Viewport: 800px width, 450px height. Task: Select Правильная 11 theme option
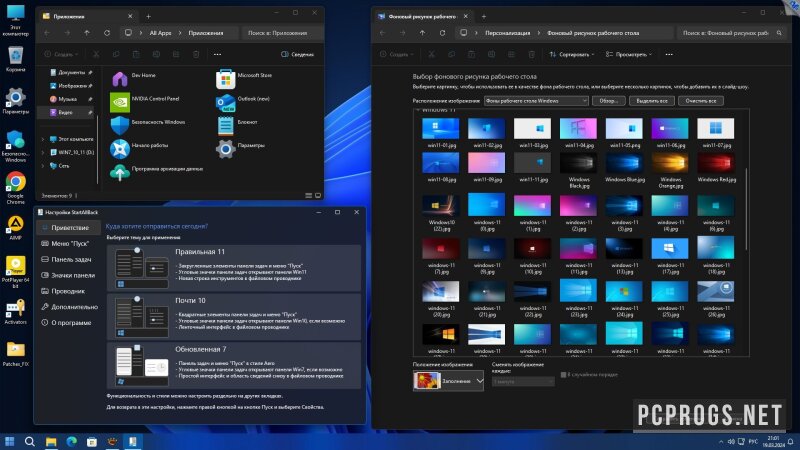[x=234, y=266]
